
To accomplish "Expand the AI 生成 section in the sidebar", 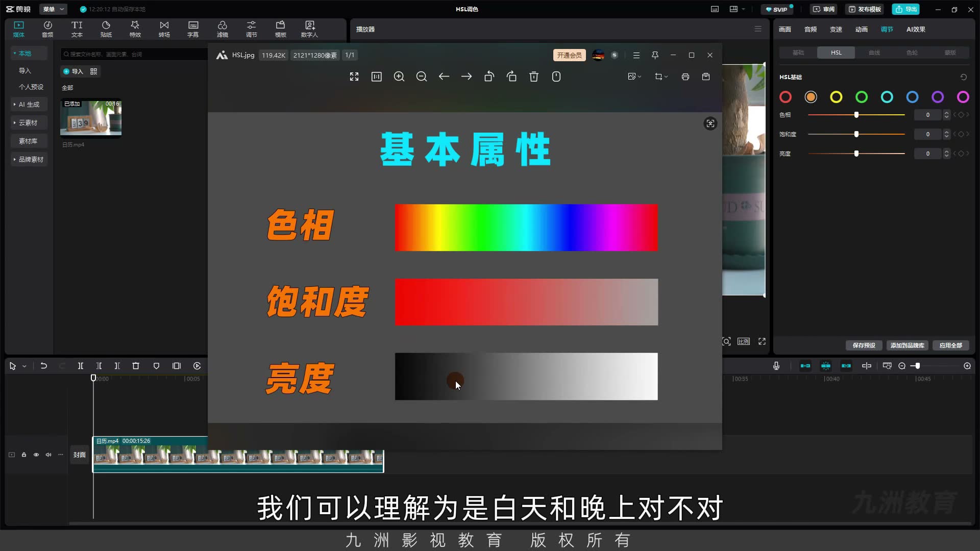I will pyautogui.click(x=29, y=104).
